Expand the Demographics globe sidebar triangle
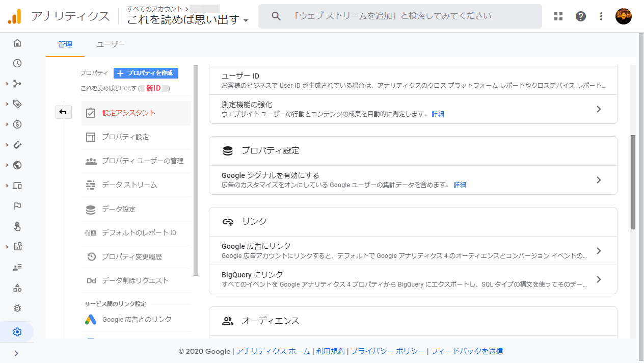This screenshot has height=363, width=644. pyautogui.click(x=8, y=165)
